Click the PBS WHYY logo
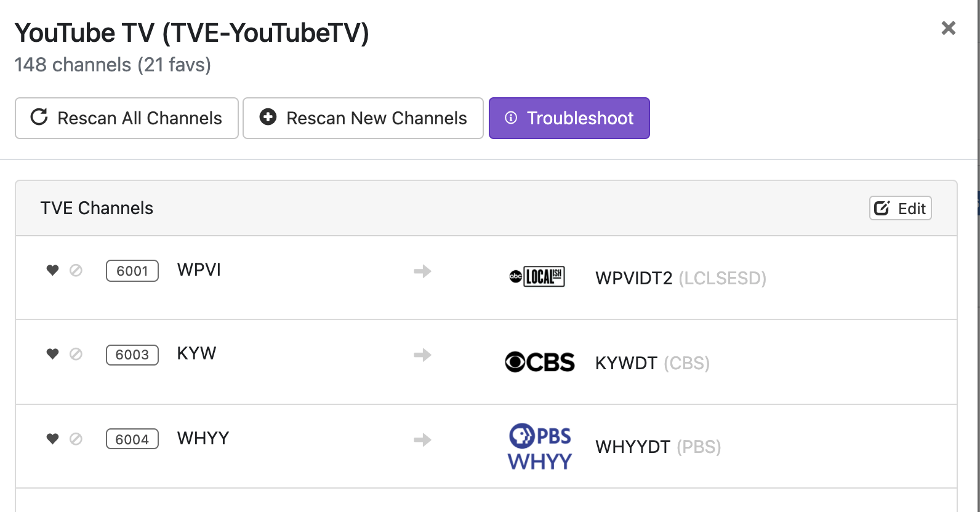980x512 pixels. coord(540,447)
